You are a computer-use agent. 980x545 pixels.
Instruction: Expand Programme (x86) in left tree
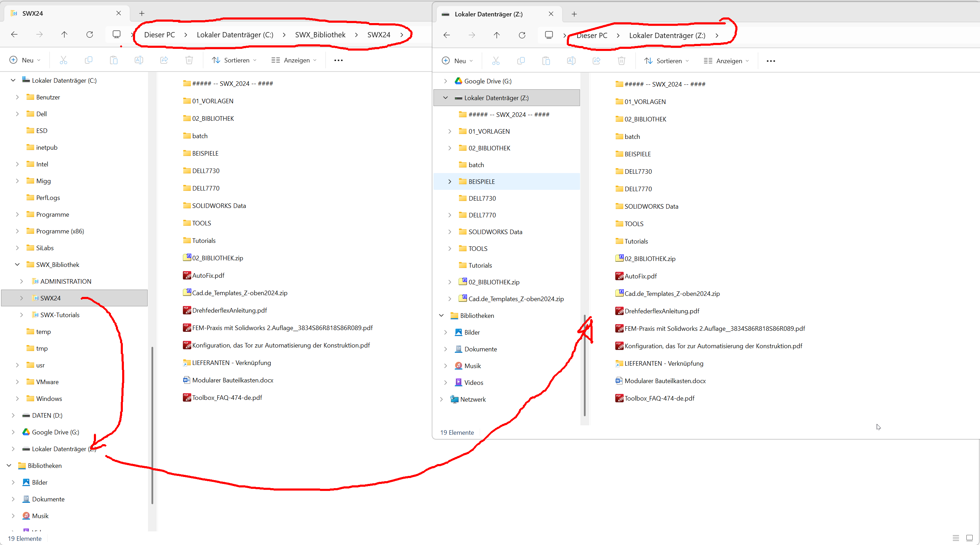tap(17, 231)
